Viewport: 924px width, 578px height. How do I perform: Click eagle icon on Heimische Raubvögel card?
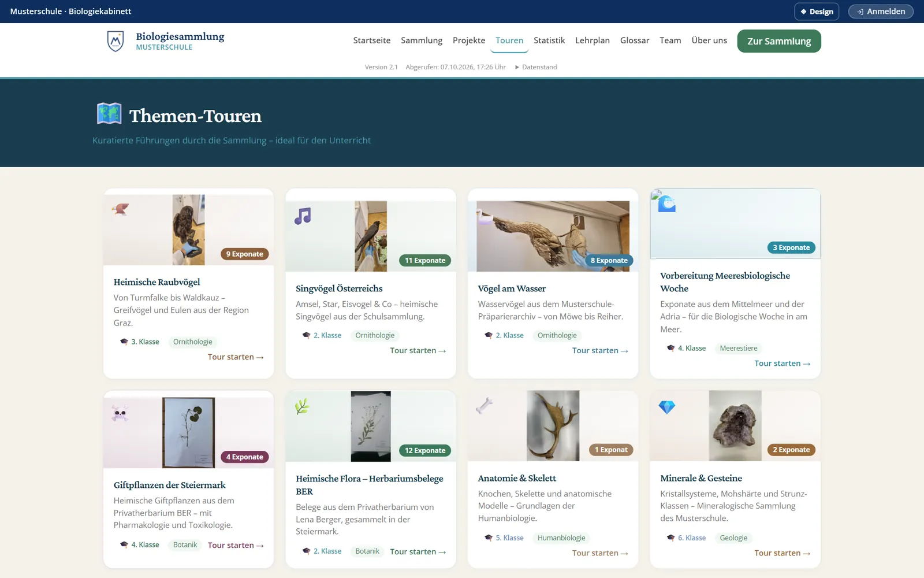tap(121, 209)
